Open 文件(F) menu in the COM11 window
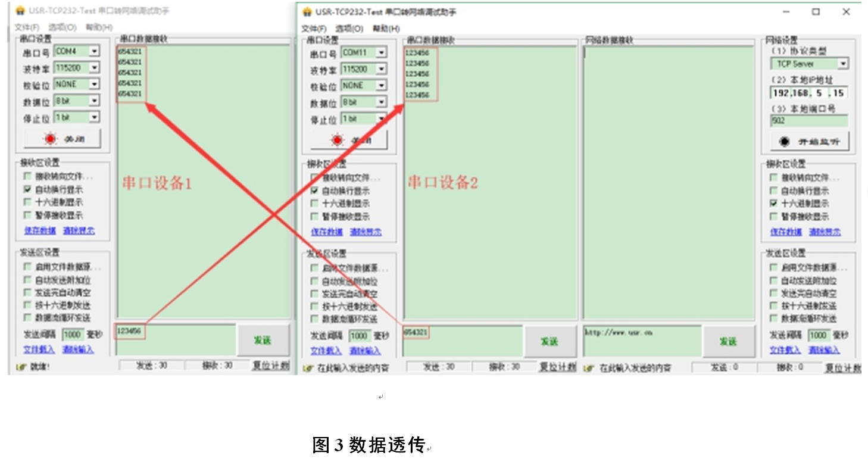Viewport: 868px width, 462px height. pyautogui.click(x=314, y=29)
